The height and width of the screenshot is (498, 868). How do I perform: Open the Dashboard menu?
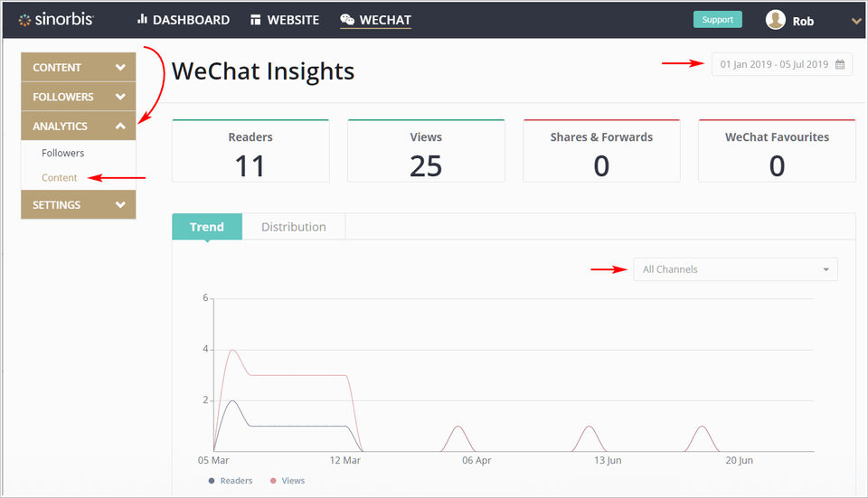tap(184, 20)
